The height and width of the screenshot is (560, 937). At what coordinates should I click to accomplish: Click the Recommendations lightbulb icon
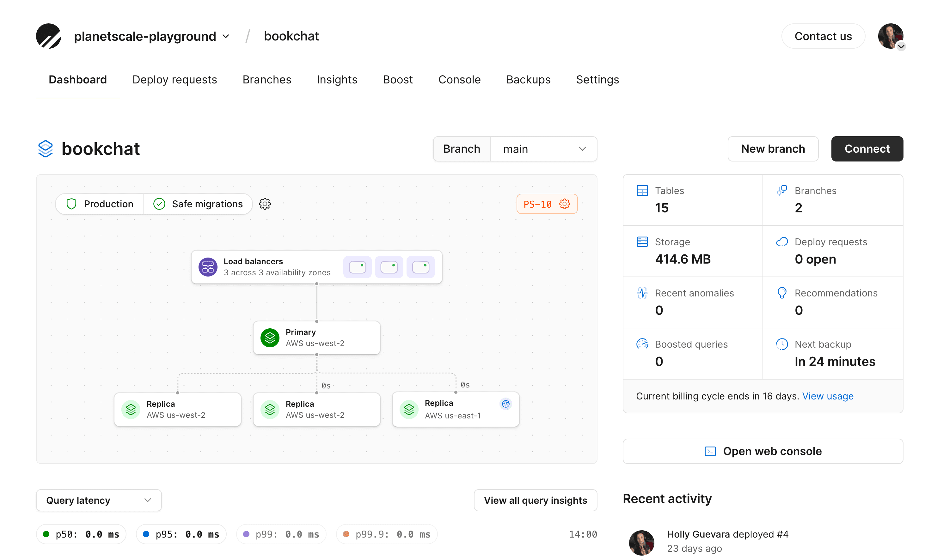(x=782, y=293)
